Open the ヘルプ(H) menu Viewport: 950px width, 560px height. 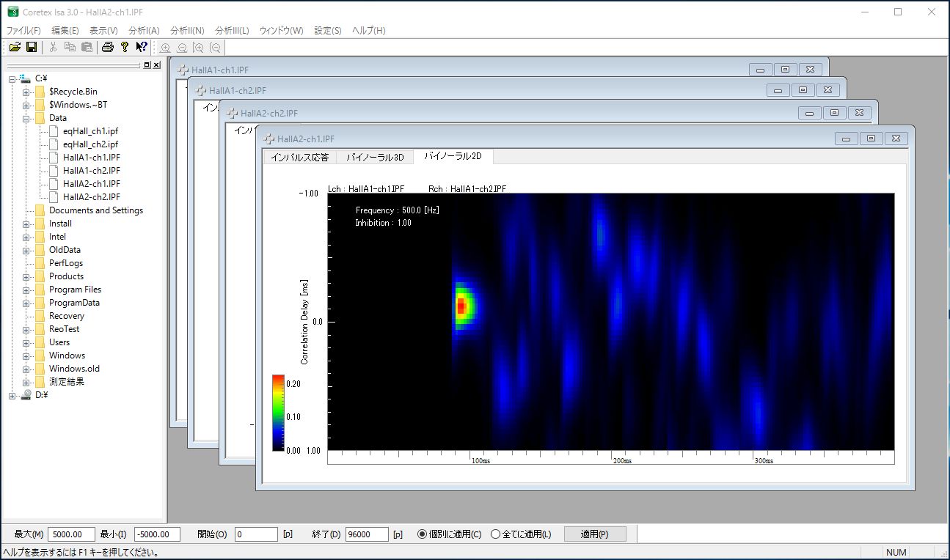(x=369, y=31)
